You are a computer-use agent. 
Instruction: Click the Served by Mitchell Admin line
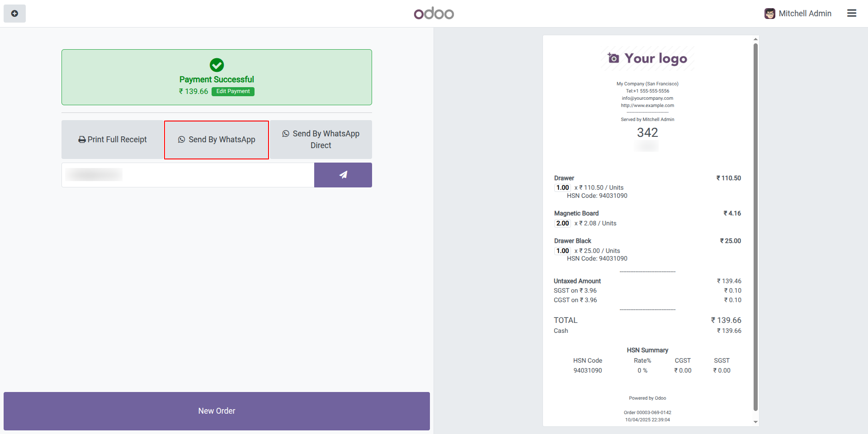point(647,119)
